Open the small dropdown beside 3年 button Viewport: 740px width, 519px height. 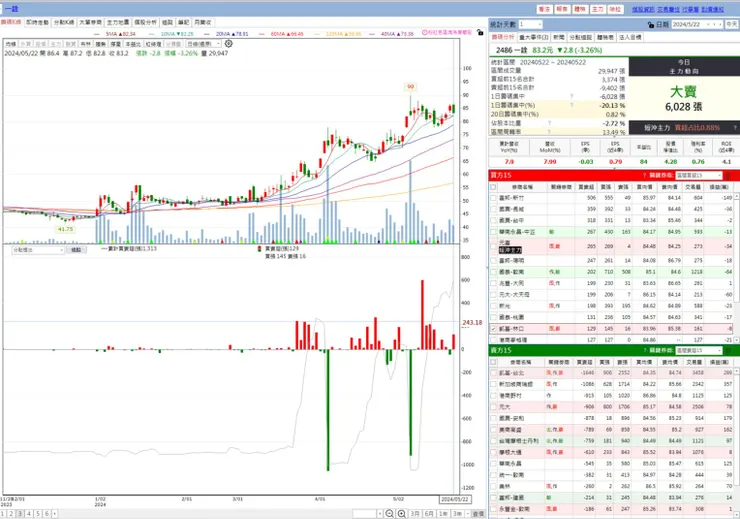pyautogui.click(x=468, y=513)
